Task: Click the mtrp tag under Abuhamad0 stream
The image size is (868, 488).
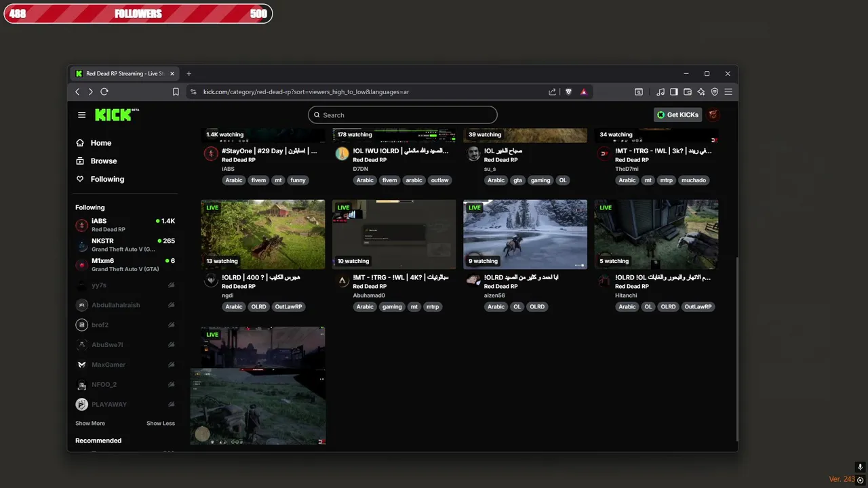Action: [433, 306]
